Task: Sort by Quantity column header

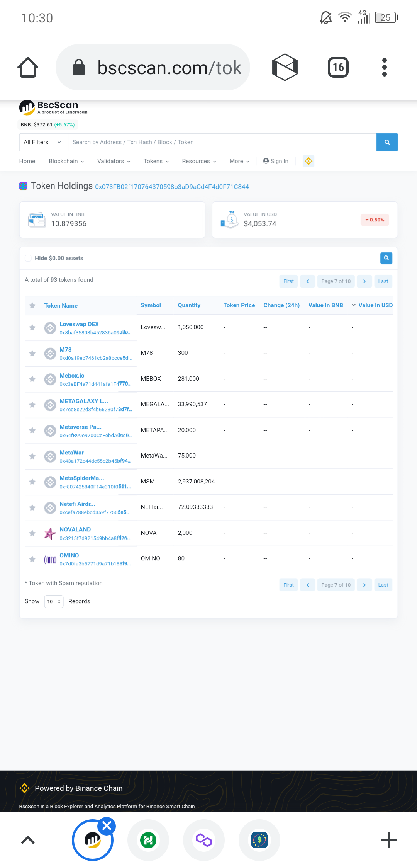Action: (x=189, y=305)
